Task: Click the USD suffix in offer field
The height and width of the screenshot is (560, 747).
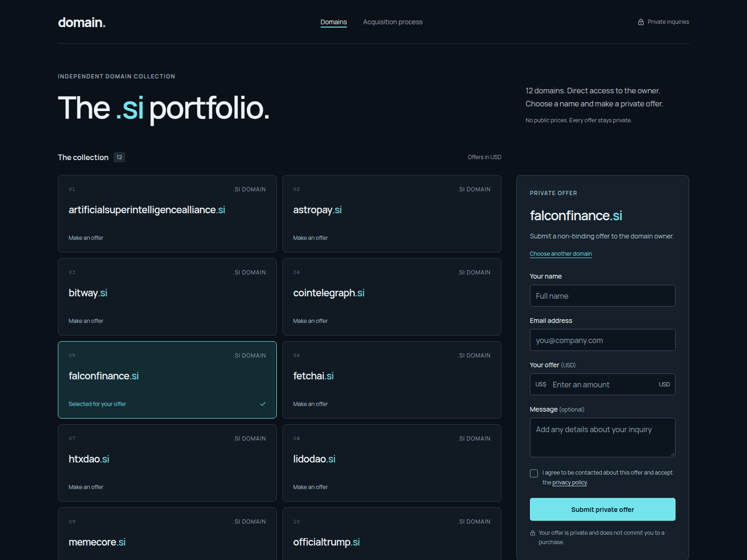Action: point(664,385)
